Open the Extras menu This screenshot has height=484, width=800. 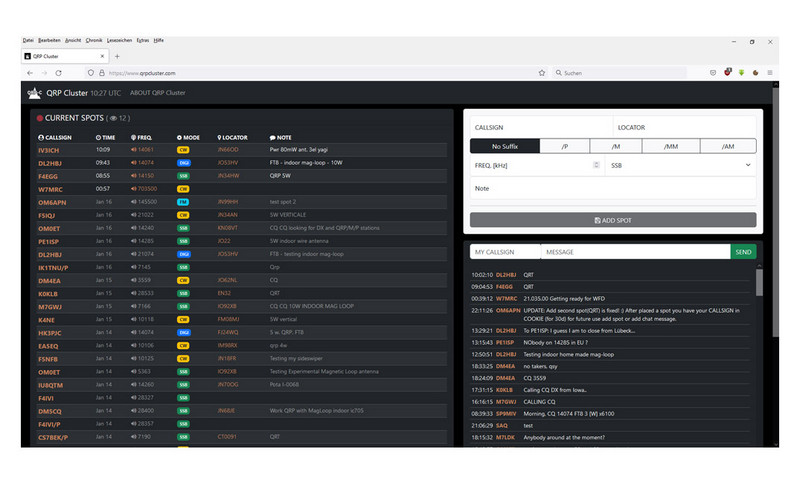pyautogui.click(x=143, y=40)
